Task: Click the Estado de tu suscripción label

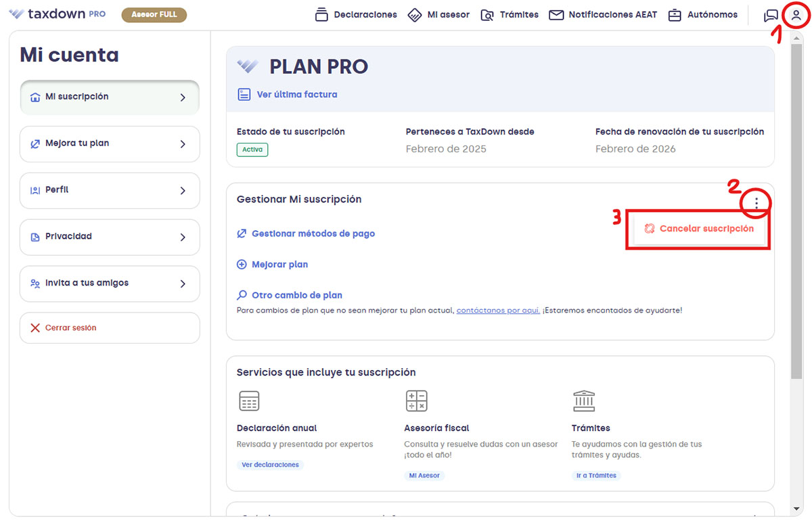Action: [x=291, y=132]
